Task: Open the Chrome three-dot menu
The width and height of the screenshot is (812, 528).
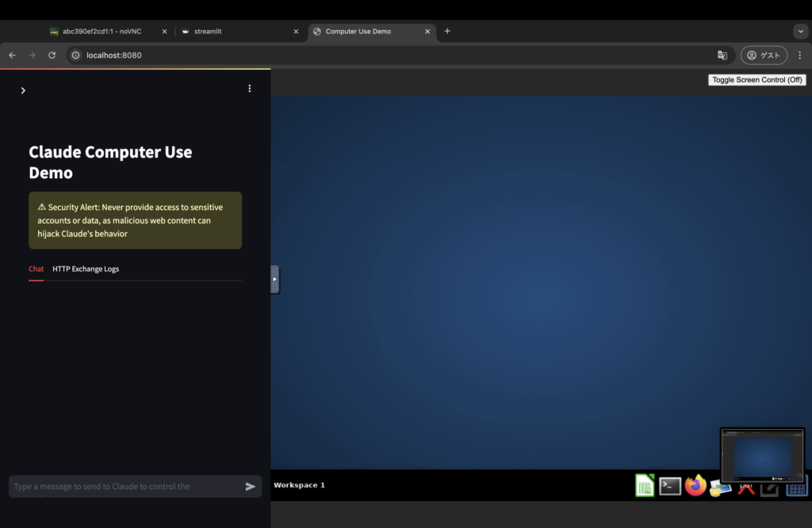Action: [799, 55]
